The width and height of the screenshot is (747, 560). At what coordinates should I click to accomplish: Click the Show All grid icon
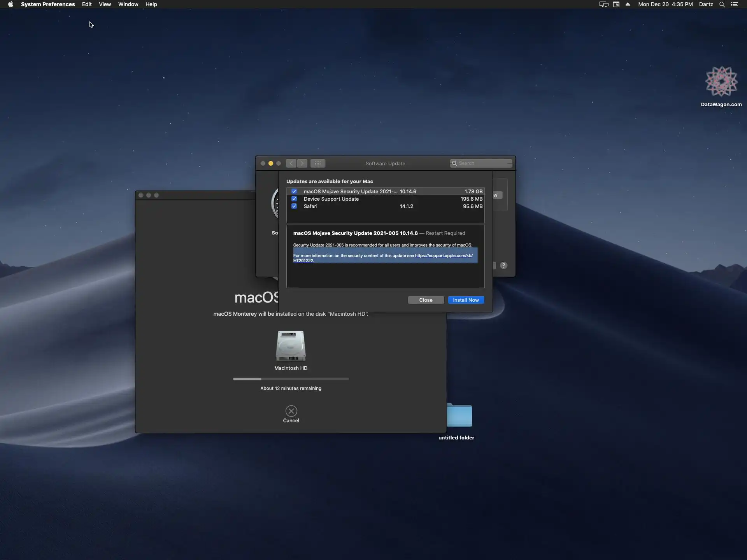[x=317, y=163]
